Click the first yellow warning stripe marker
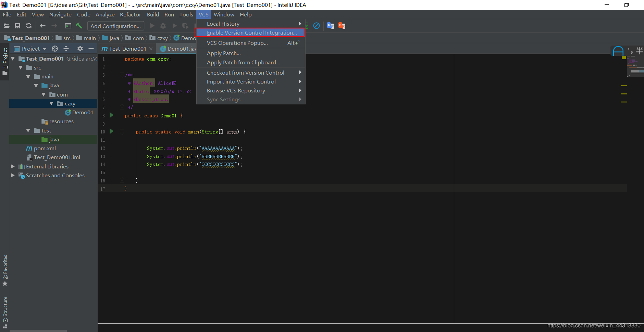The image size is (644, 332). point(624,86)
